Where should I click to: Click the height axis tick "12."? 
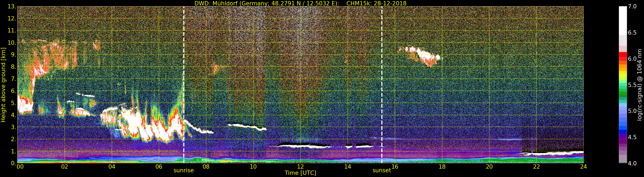click(x=12, y=18)
